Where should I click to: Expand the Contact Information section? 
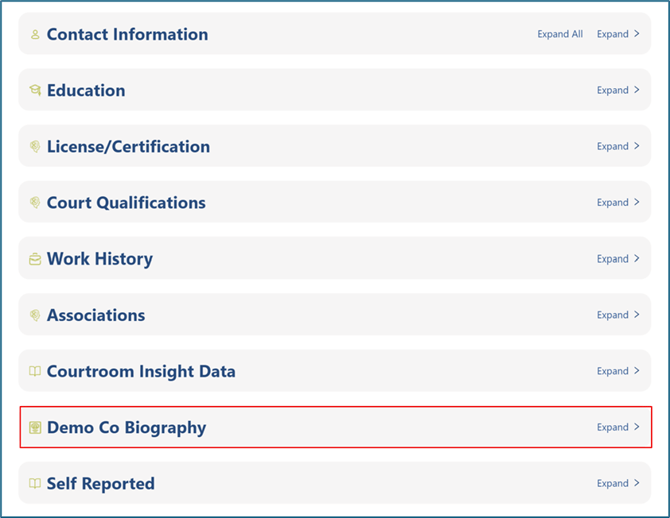(618, 34)
